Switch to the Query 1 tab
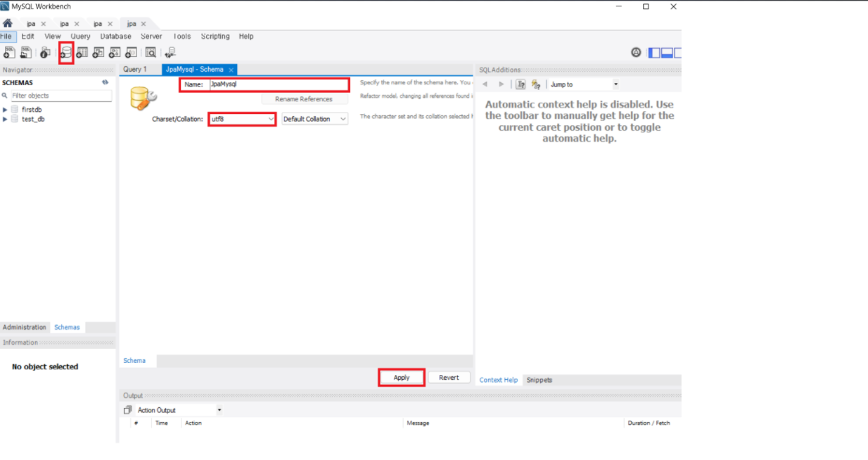The width and height of the screenshot is (868, 460). tap(134, 70)
